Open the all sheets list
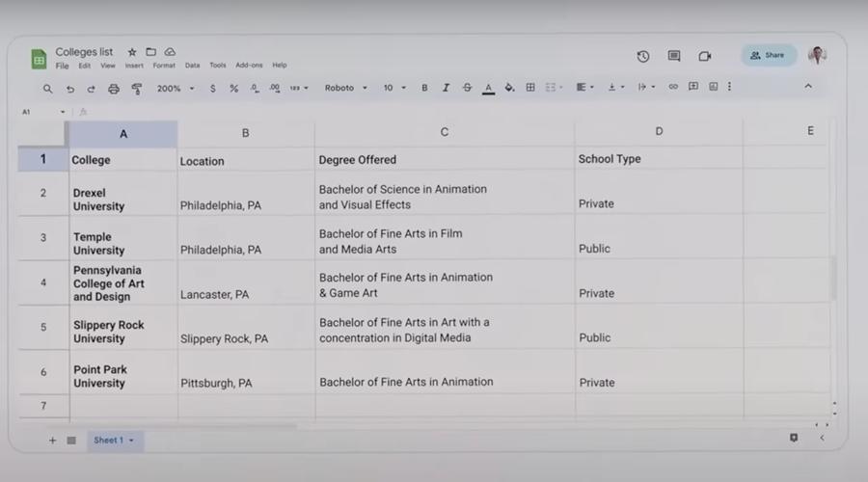Screen dimensions: 868x482 pos(71,441)
